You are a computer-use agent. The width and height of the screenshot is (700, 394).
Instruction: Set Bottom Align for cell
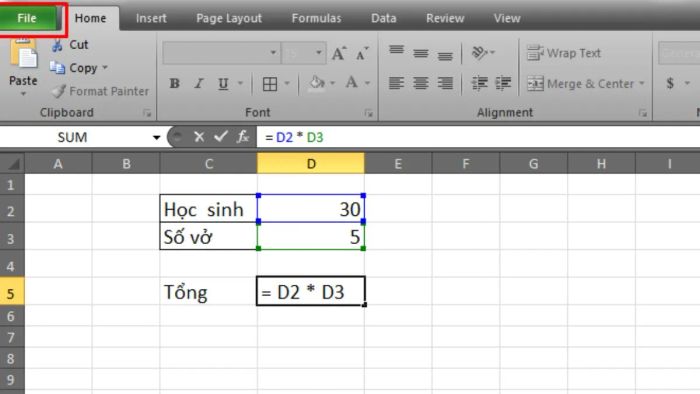pyautogui.click(x=445, y=56)
